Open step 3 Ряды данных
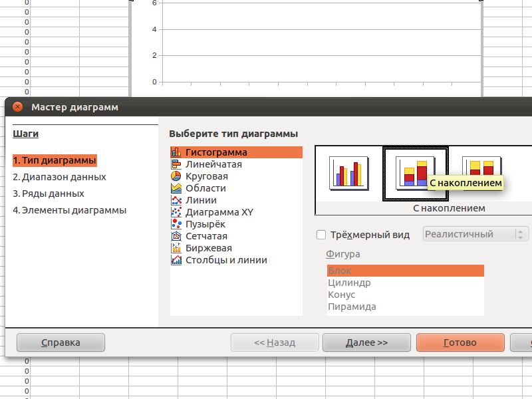The image size is (532, 399). coord(49,194)
